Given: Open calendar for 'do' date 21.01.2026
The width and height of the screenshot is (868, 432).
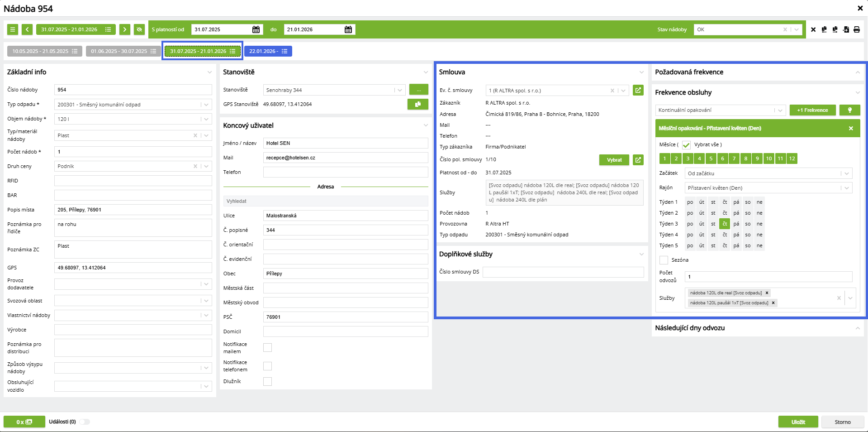Looking at the screenshot, I should click(348, 29).
